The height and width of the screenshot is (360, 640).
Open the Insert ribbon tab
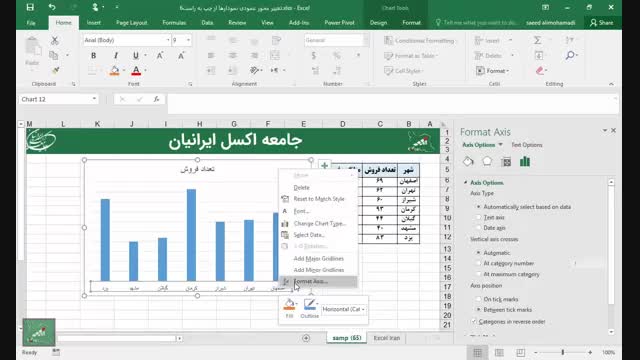pyautogui.click(x=93, y=22)
